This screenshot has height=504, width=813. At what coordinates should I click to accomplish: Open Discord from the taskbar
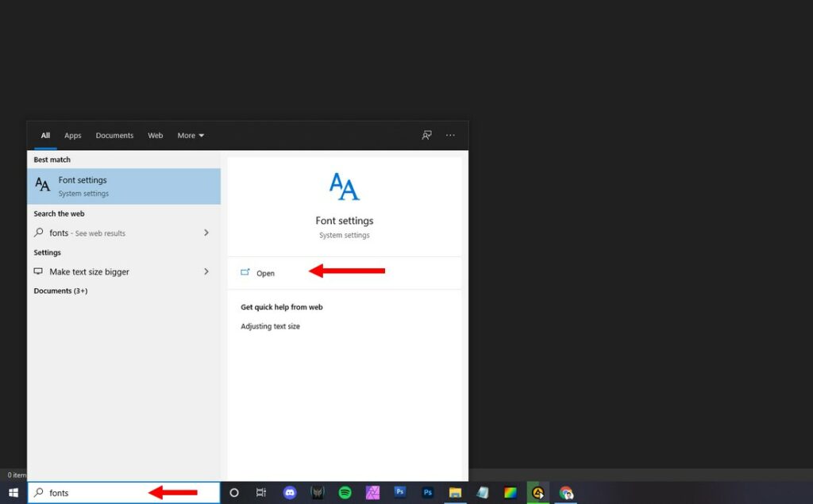[290, 492]
